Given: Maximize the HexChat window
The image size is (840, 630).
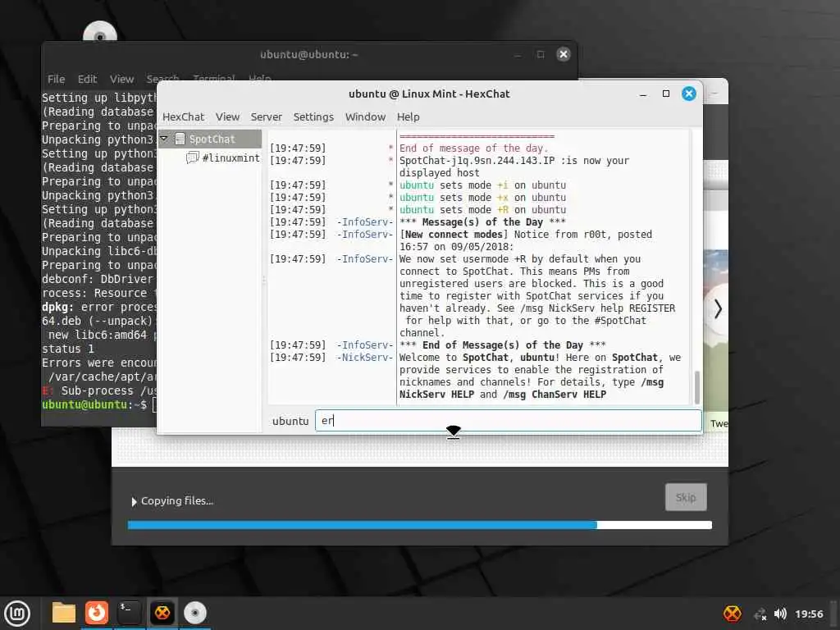Looking at the screenshot, I should tap(666, 94).
